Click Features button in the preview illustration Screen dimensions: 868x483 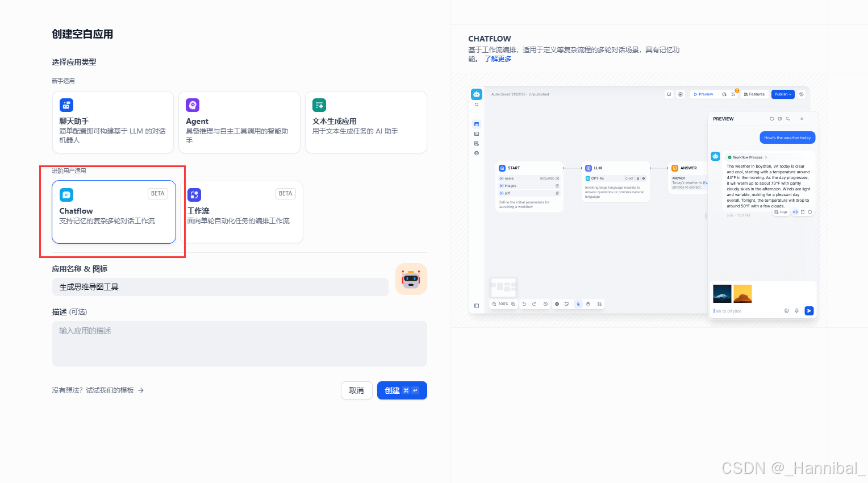click(754, 94)
